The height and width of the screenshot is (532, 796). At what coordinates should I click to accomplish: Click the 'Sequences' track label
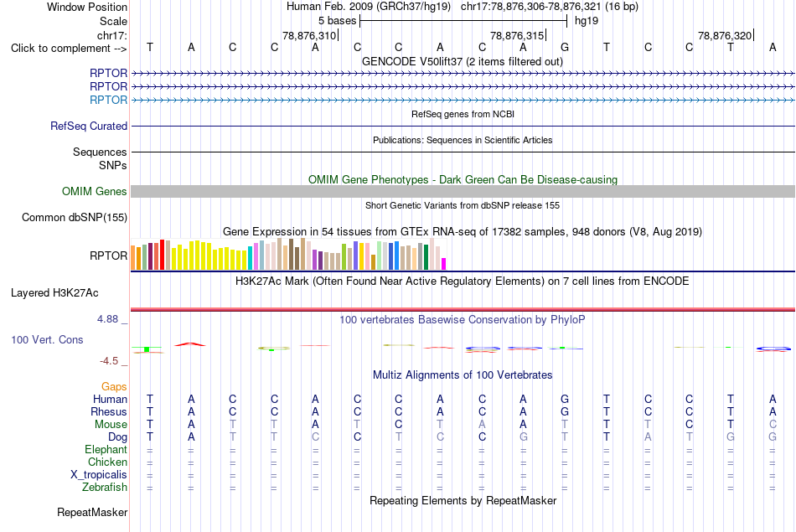click(100, 152)
